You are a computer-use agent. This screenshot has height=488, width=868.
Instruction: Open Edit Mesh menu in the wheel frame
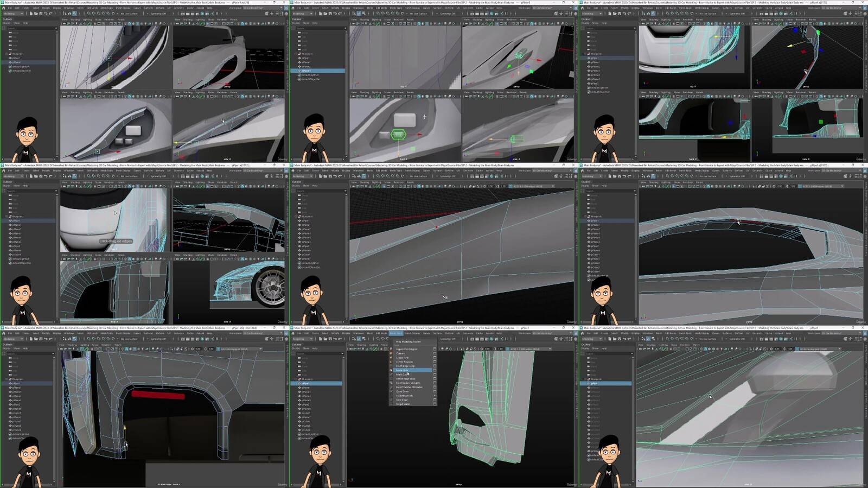(92, 170)
